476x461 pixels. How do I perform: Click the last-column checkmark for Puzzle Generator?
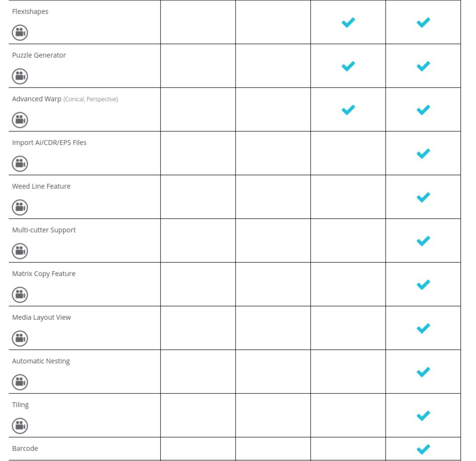click(x=423, y=66)
